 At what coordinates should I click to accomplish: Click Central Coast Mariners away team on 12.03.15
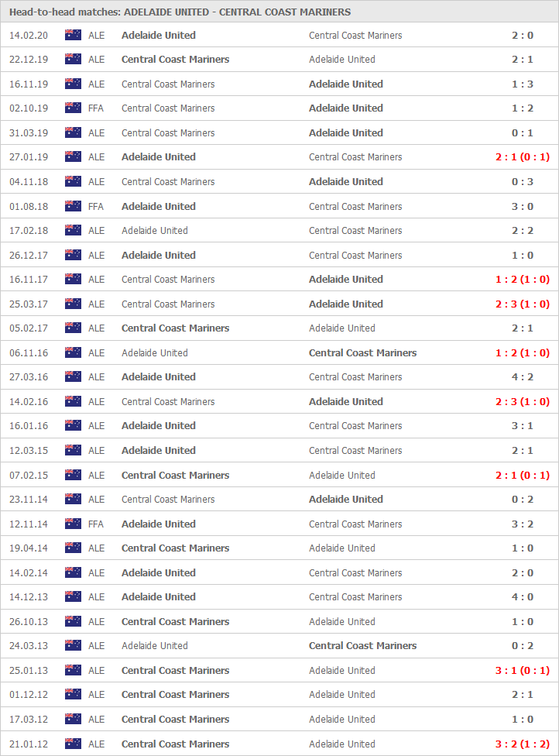click(x=355, y=450)
